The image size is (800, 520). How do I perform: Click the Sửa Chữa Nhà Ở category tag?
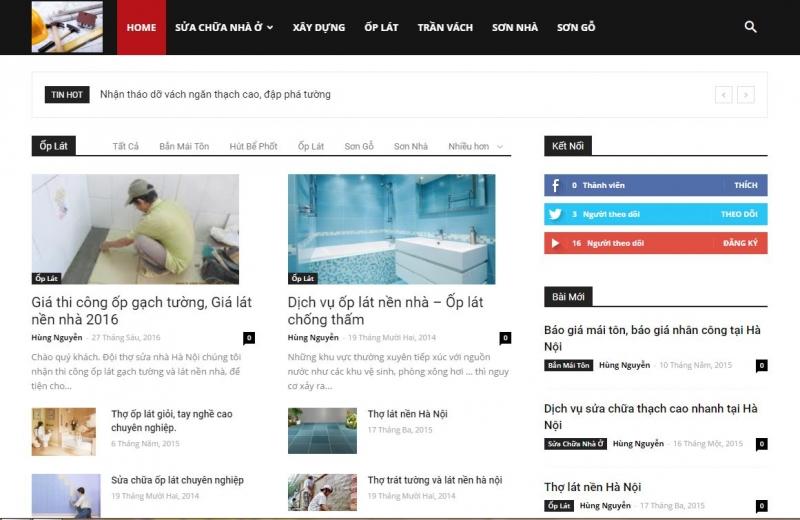click(575, 444)
